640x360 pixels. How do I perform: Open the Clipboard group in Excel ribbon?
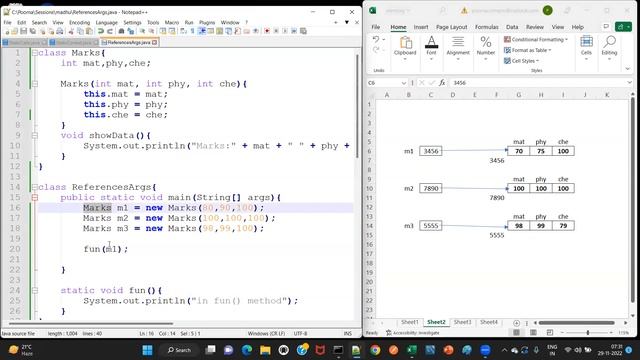click(405, 49)
